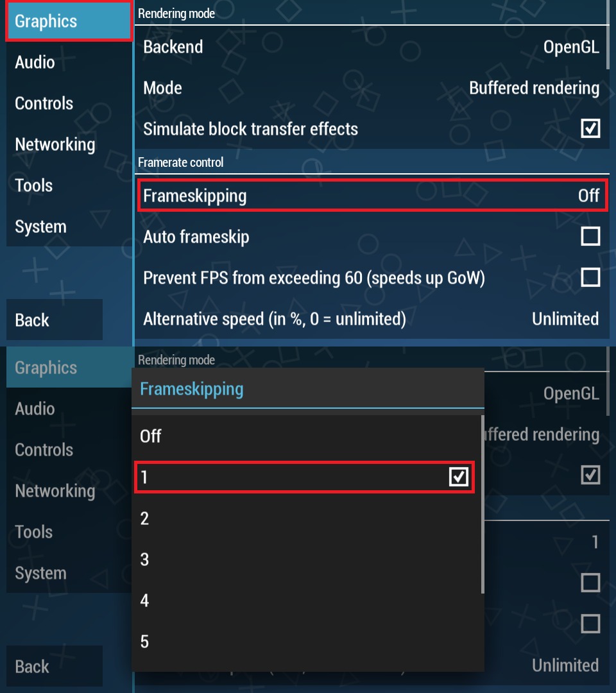The height and width of the screenshot is (693, 616).
Task: Switch to the bright undimmed Audio tab
Action: tap(35, 62)
